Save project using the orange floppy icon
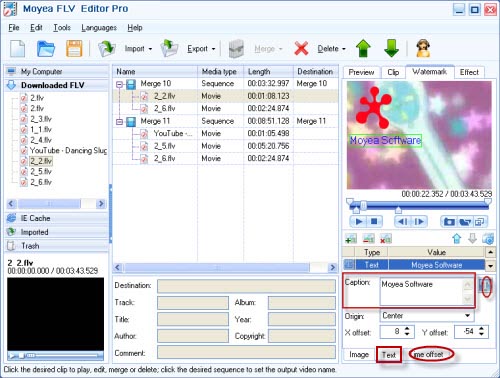 (x=74, y=49)
